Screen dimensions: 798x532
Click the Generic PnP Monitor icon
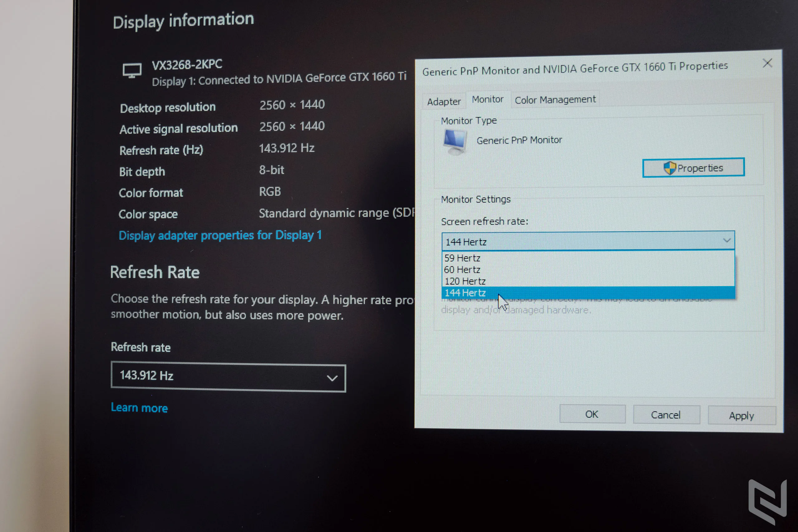point(455,141)
